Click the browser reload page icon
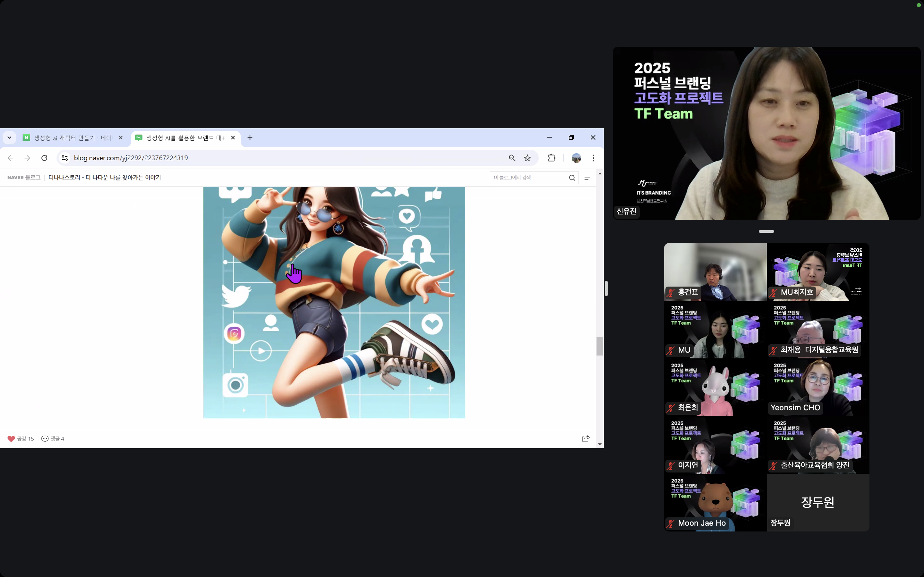924x577 pixels. coord(44,158)
